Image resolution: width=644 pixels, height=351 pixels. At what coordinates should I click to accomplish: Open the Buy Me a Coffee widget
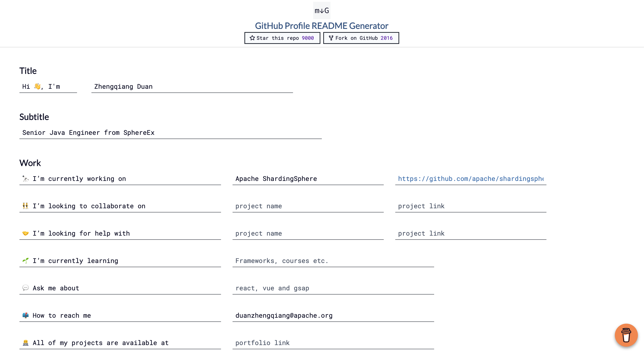tap(626, 335)
